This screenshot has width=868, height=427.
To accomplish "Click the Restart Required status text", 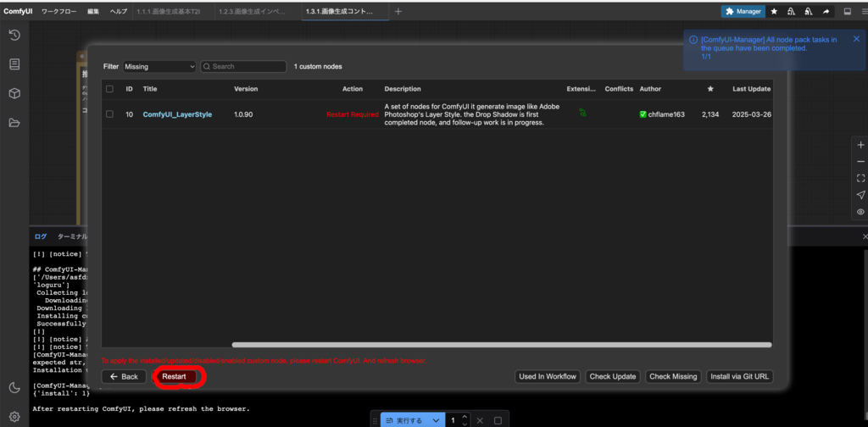I will 353,114.
